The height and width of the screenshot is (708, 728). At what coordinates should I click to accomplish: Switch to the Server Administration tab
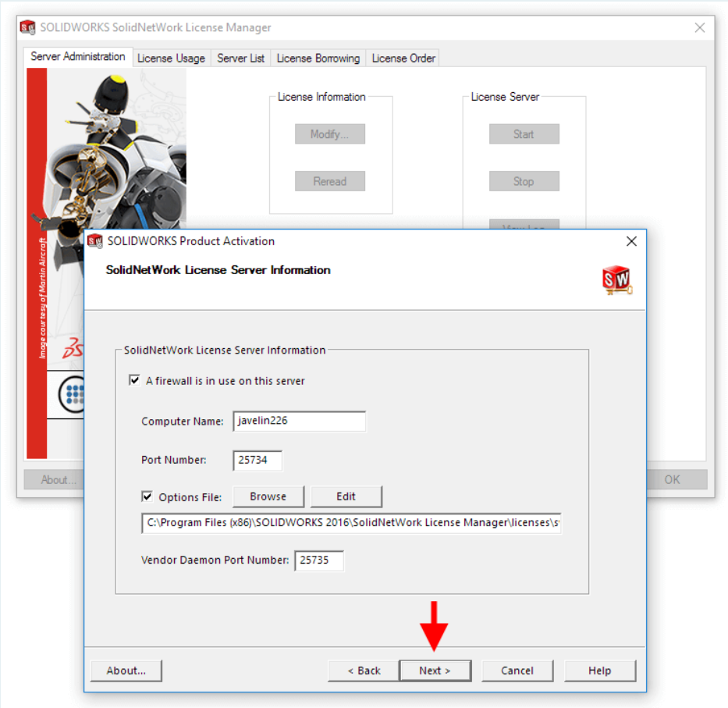coord(78,57)
